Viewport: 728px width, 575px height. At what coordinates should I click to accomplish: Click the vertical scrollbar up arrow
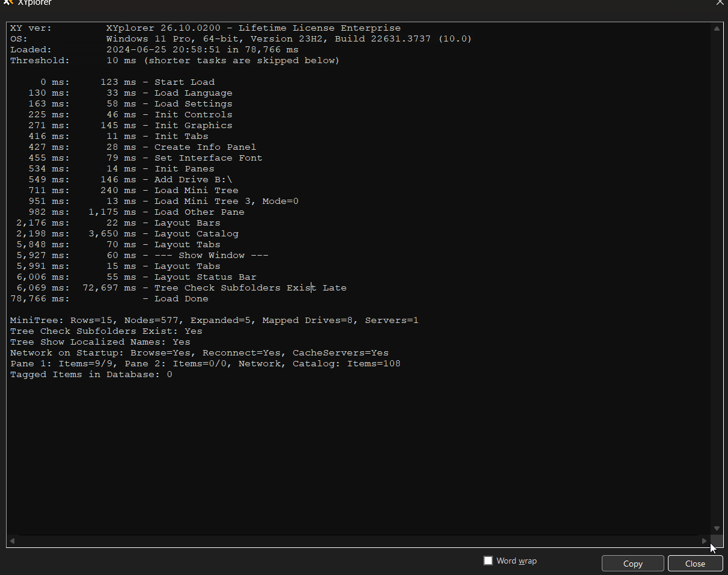(717, 28)
